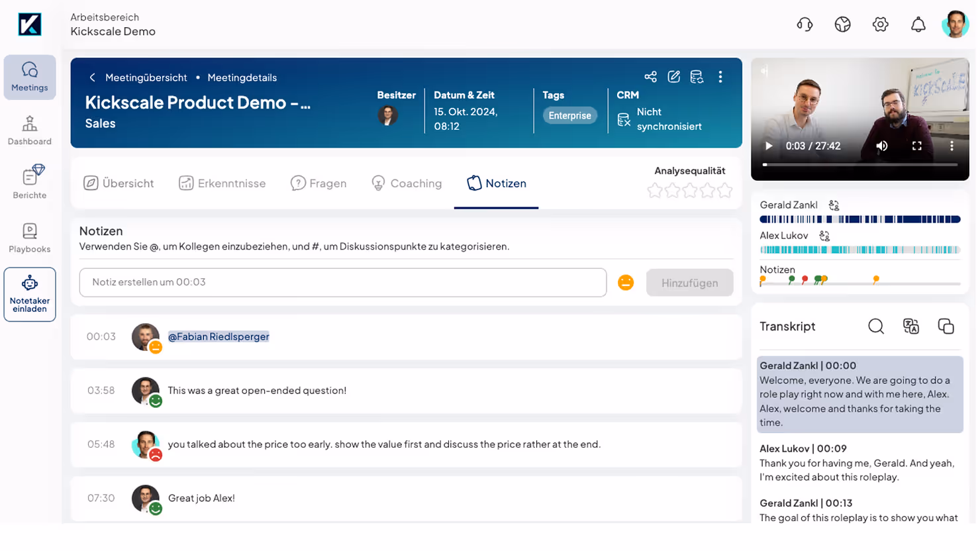
Task: Rate analysis quality two stars
Action: (x=672, y=191)
